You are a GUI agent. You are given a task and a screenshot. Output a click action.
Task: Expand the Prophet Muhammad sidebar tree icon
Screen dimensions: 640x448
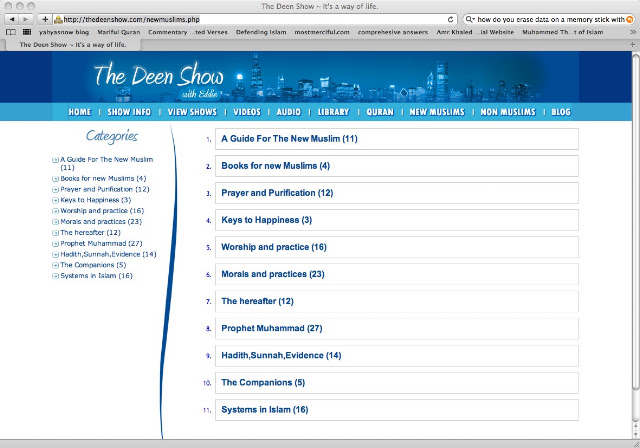point(55,244)
